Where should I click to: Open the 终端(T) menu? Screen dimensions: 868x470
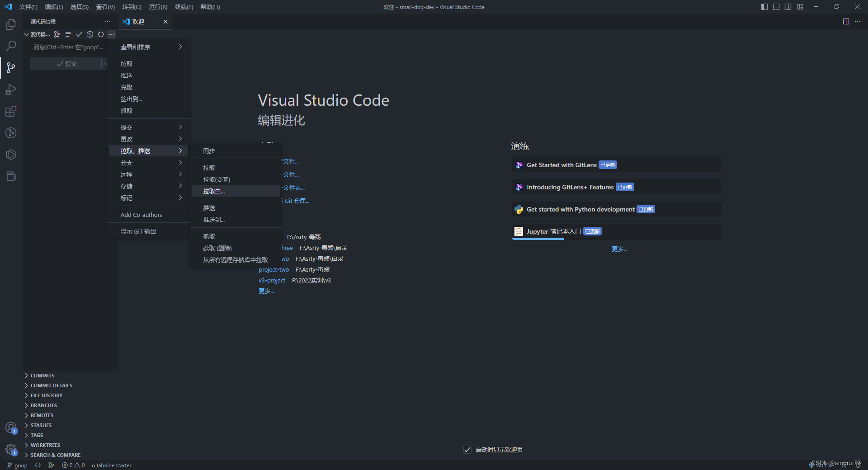click(184, 7)
